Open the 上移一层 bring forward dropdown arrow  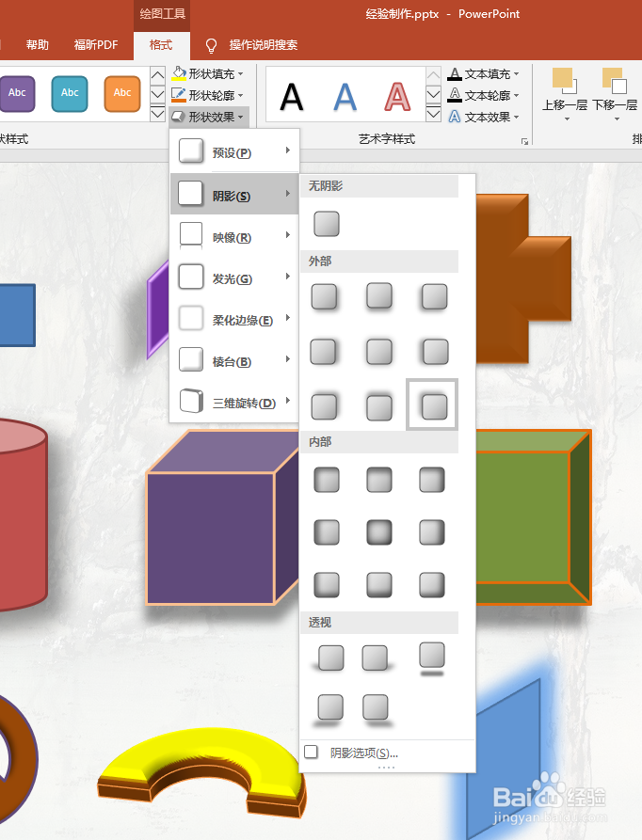567,119
